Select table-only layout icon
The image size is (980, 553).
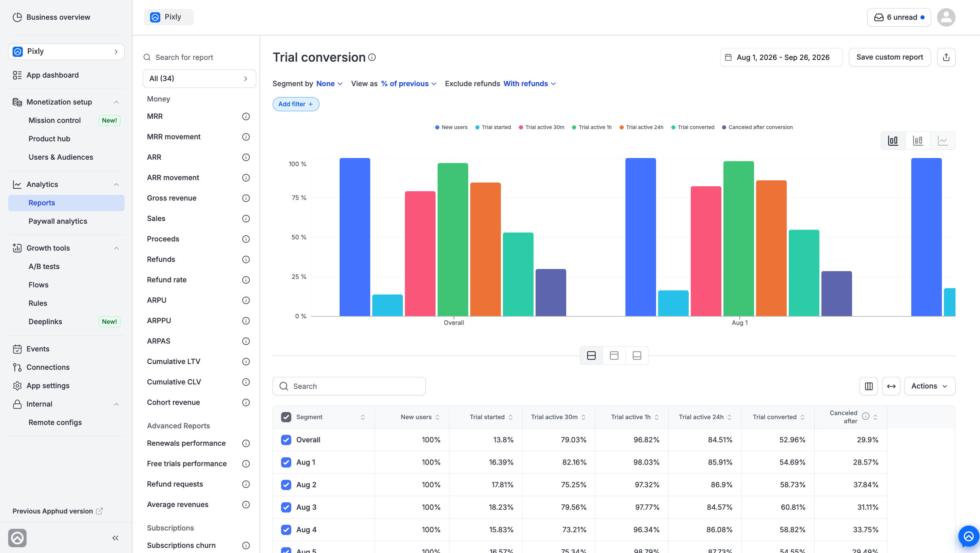pos(637,355)
